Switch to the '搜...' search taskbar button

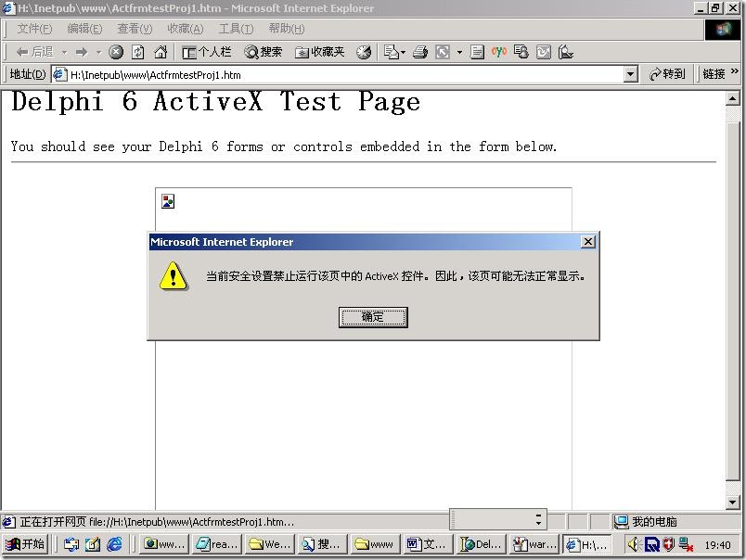click(322, 544)
